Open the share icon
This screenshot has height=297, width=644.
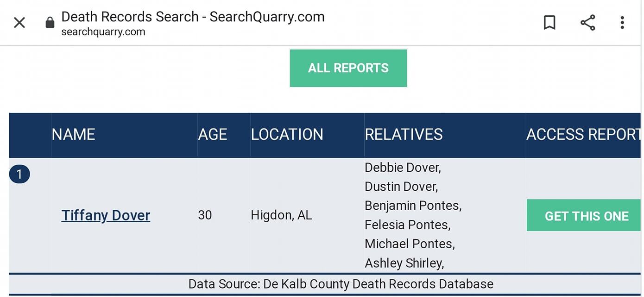(587, 22)
